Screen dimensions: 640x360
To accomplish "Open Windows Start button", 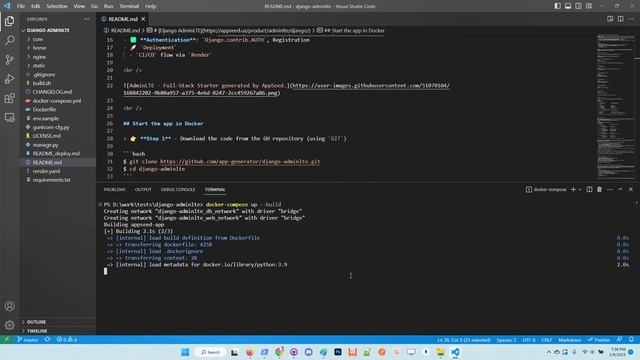I will click(x=185, y=352).
